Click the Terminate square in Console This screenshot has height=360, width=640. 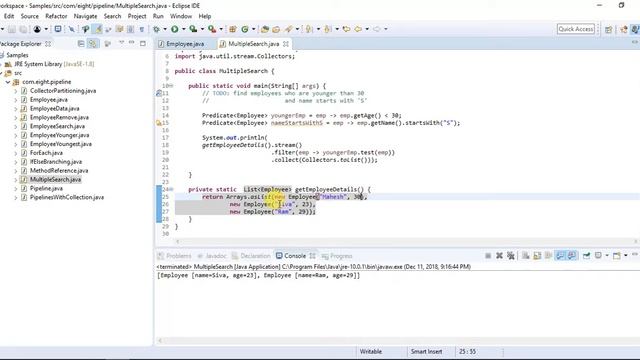click(488, 256)
